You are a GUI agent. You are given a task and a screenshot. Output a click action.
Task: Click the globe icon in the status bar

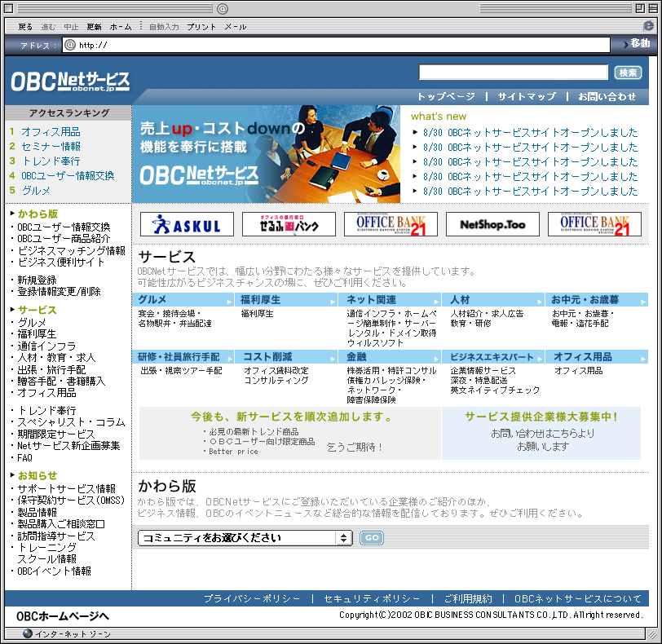[x=28, y=633]
